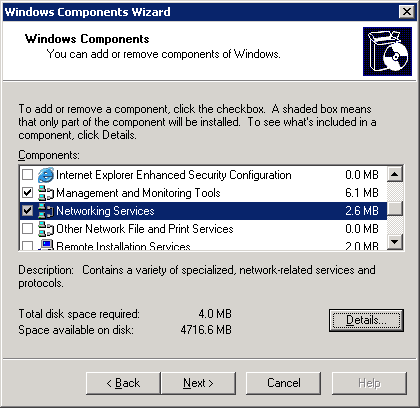Return with the Back button
This screenshot has height=408, width=420.
click(x=123, y=383)
